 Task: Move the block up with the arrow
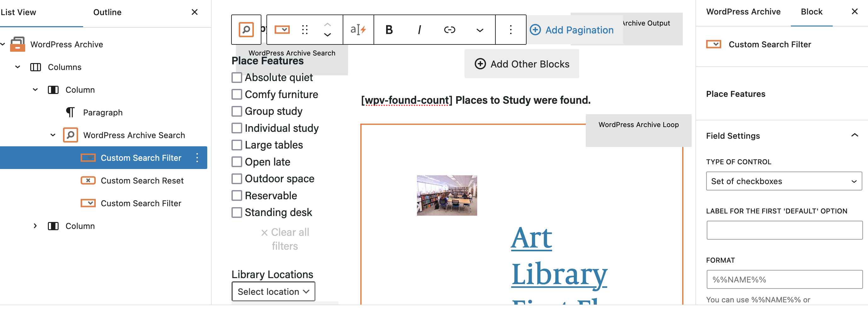coord(327,25)
